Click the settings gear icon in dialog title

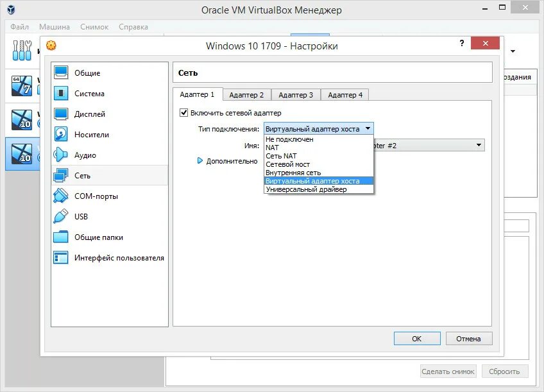51,46
